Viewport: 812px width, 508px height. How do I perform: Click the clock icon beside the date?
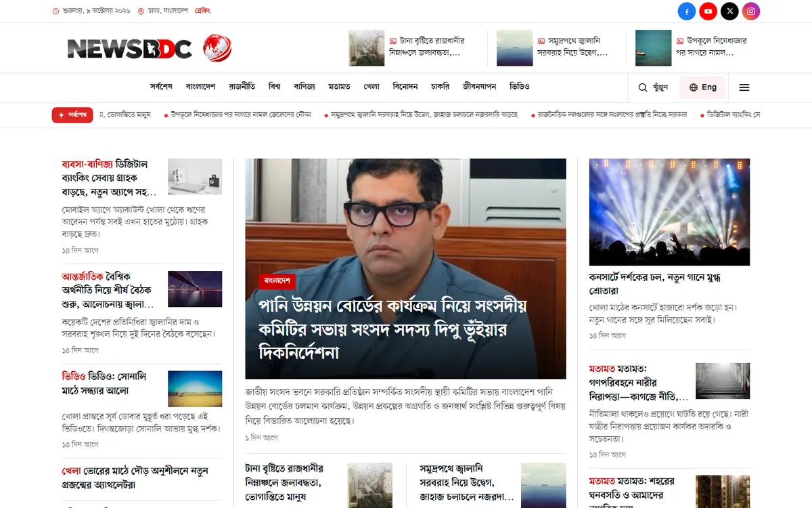pyautogui.click(x=55, y=12)
